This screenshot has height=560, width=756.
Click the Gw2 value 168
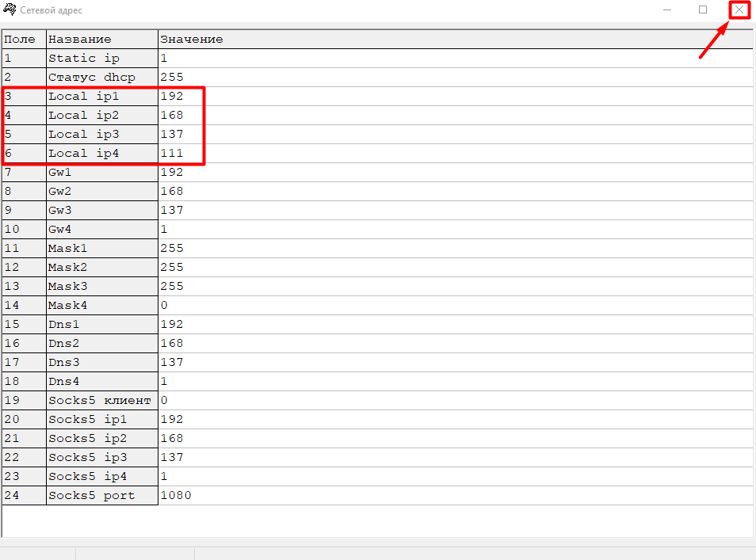pos(456,192)
